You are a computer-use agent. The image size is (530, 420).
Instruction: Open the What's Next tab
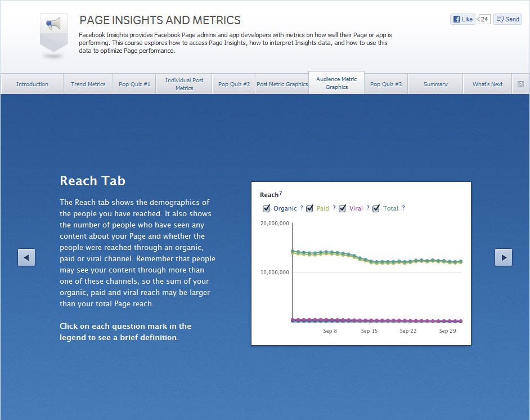[x=487, y=84]
